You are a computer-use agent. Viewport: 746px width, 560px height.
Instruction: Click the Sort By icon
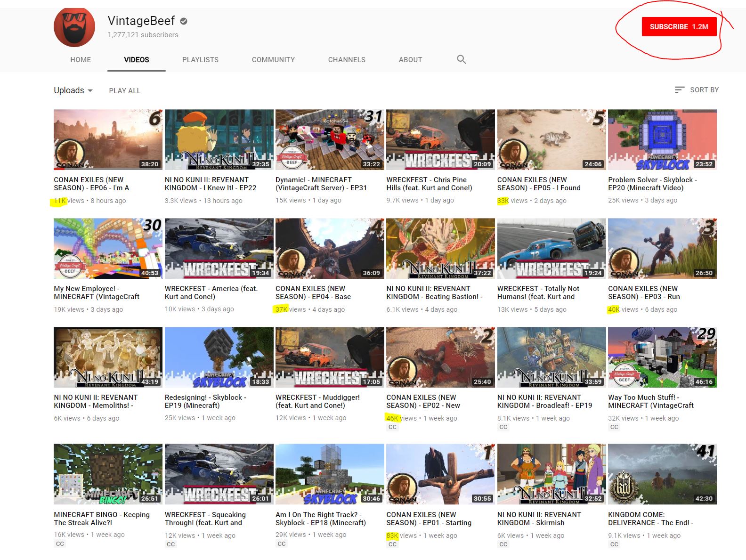pos(679,89)
